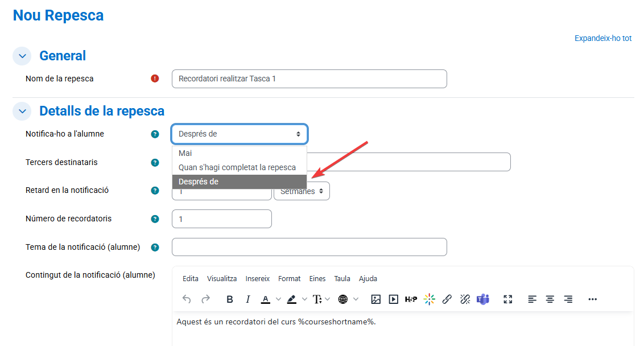Center align the text
This screenshot has width=644, height=346.
coord(550,299)
